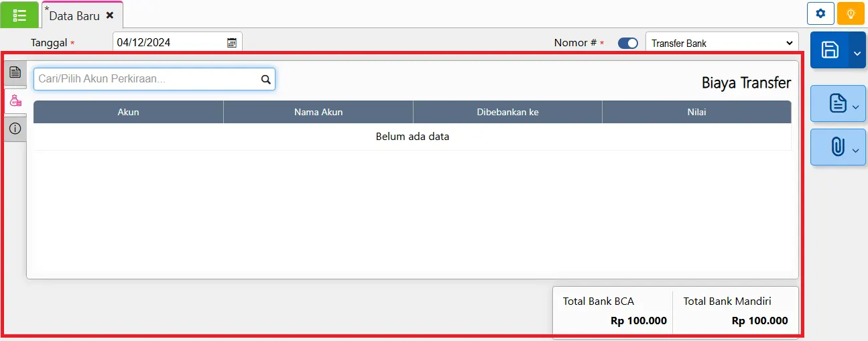Click the magnifier search icon
The image size is (868, 341).
tap(266, 79)
